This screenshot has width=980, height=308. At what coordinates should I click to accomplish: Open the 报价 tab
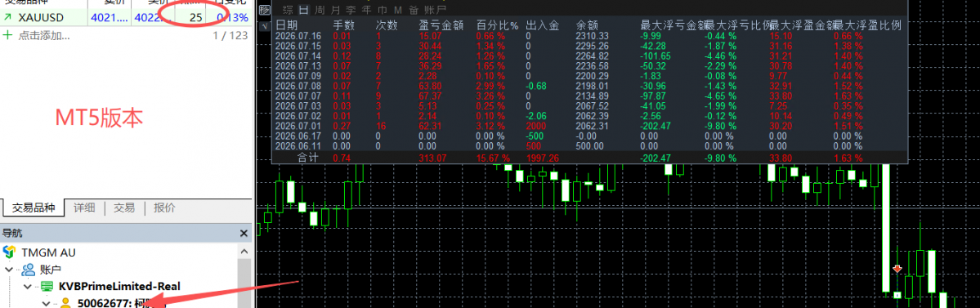coord(164,208)
